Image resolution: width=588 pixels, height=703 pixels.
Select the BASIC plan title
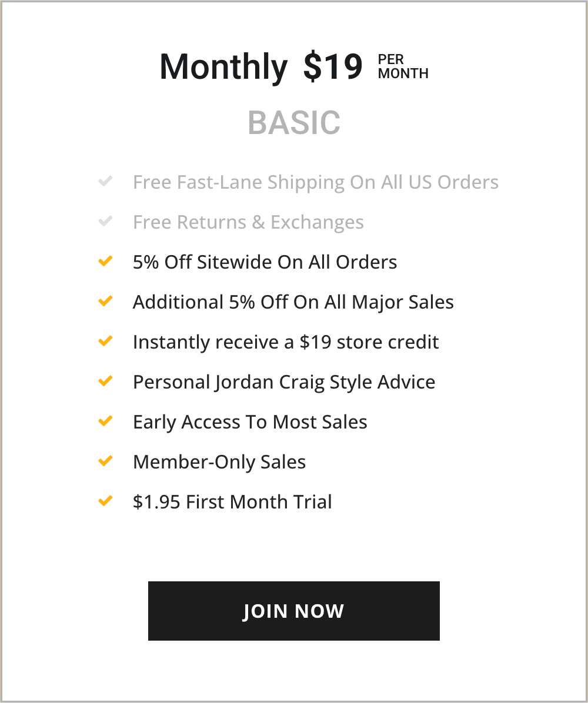click(294, 122)
